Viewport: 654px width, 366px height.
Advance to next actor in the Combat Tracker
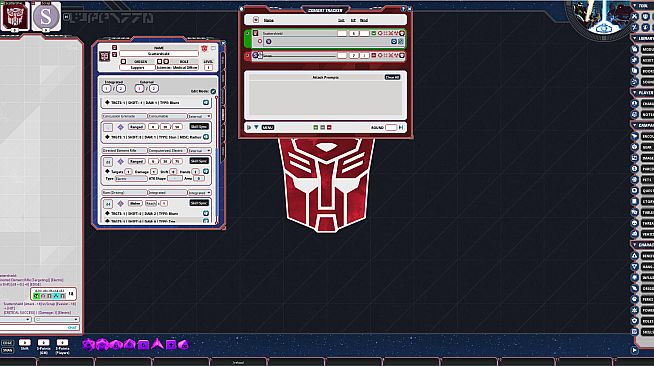tap(249, 127)
